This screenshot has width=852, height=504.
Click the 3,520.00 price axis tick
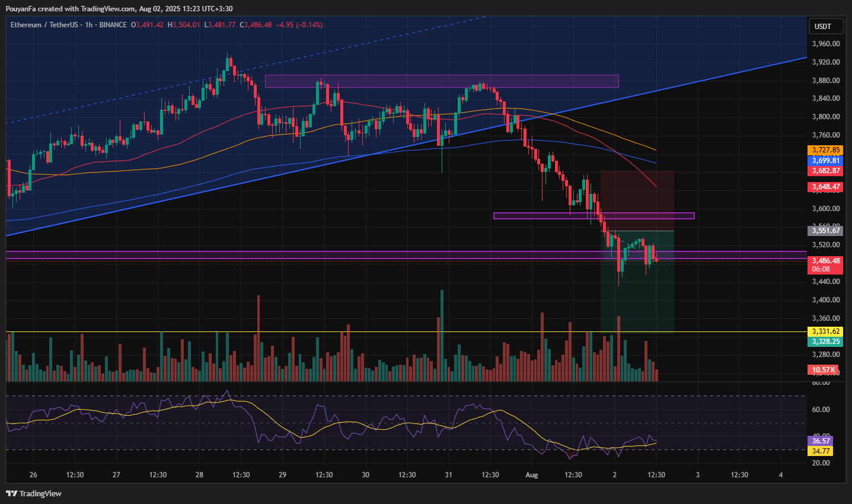[826, 245]
